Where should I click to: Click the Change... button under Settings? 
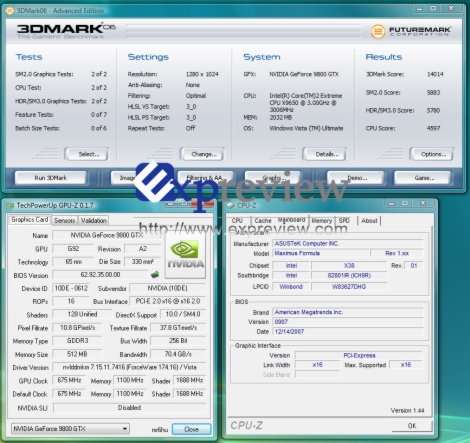click(202, 154)
